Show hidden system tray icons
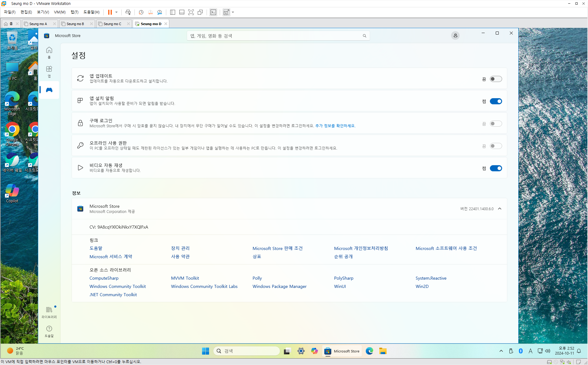588x365 pixels. coord(501,351)
